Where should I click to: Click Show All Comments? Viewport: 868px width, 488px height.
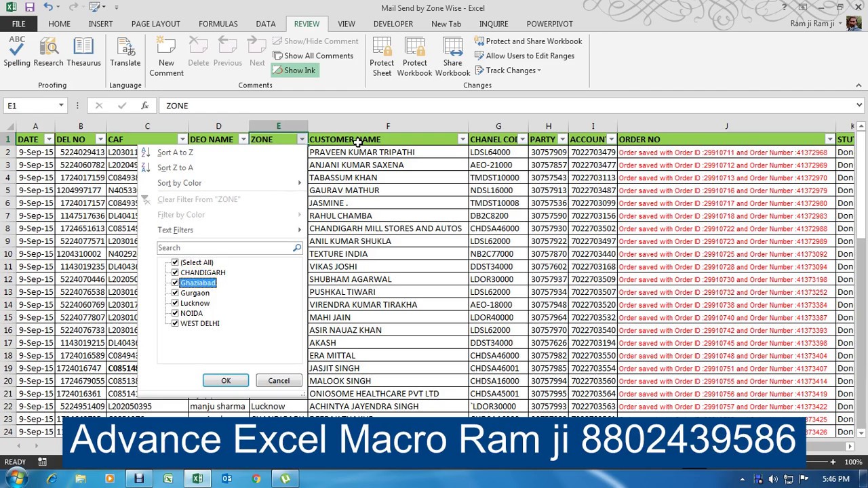[313, 56]
